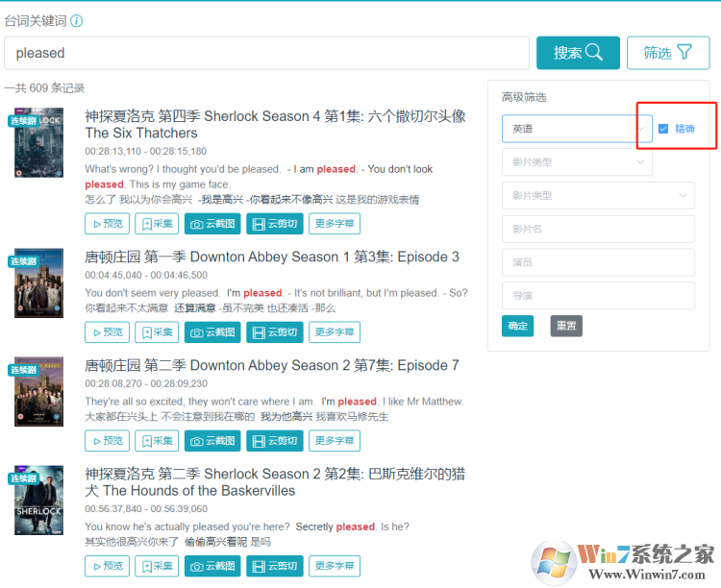The width and height of the screenshot is (721, 588).
Task: Expand the first 影片类型 dropdown
Action: pyautogui.click(x=577, y=161)
